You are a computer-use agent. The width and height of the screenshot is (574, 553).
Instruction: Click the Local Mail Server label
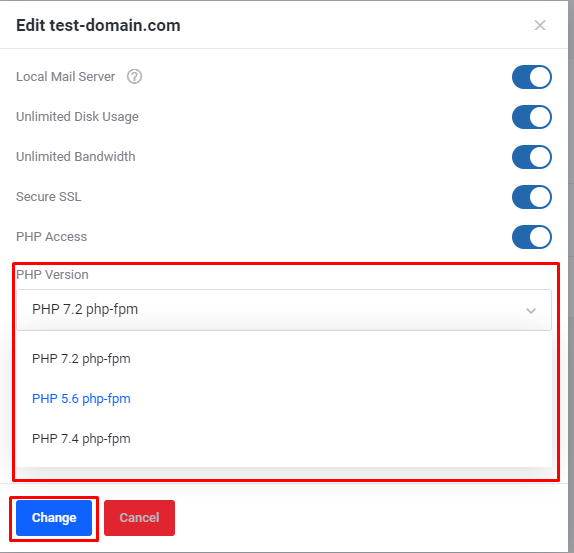click(66, 77)
